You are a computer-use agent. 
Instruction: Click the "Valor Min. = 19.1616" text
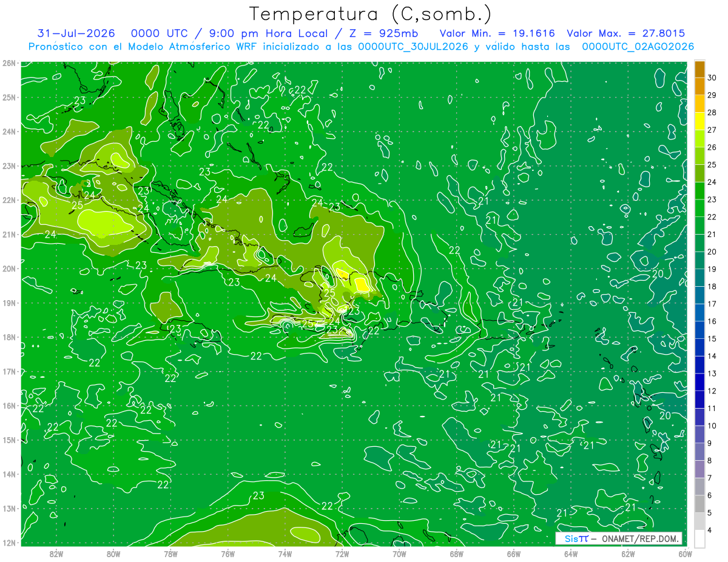(498, 33)
